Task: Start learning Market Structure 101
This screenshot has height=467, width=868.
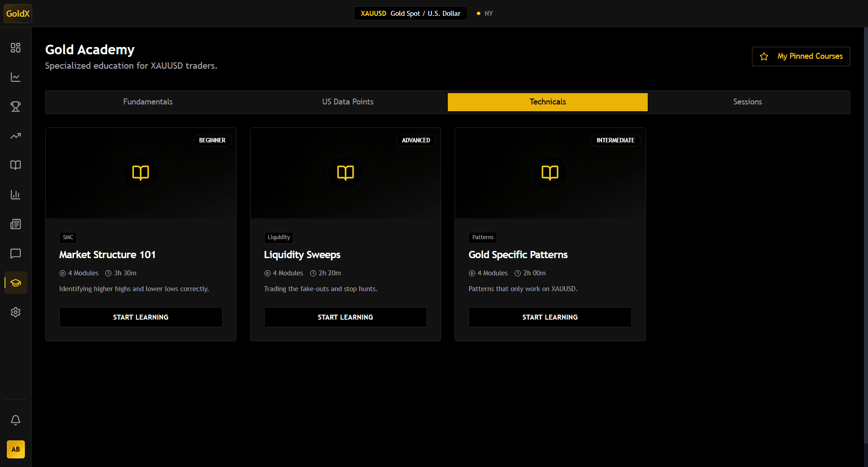Action: click(x=141, y=317)
